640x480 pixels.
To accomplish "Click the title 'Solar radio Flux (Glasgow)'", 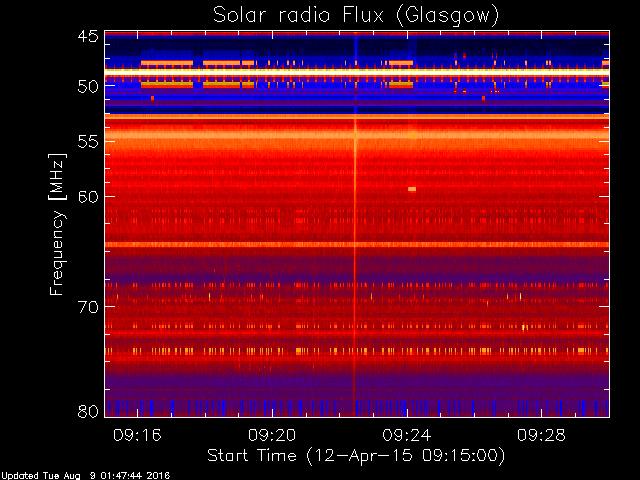I will [x=356, y=16].
